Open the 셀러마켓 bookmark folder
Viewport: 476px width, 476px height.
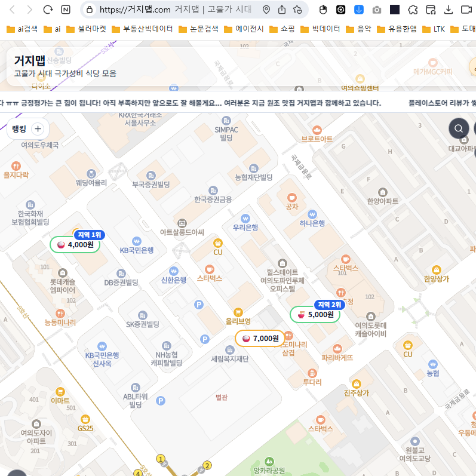[x=86, y=29]
